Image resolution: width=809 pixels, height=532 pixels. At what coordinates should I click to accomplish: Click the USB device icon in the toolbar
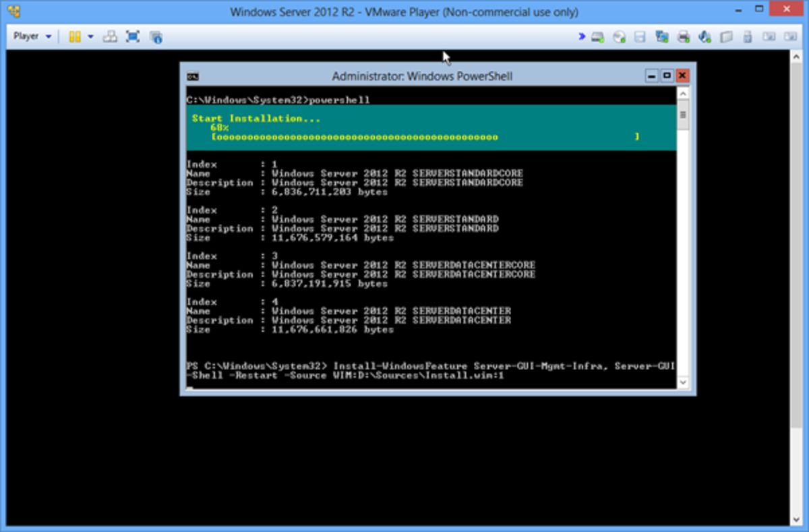coord(746,36)
